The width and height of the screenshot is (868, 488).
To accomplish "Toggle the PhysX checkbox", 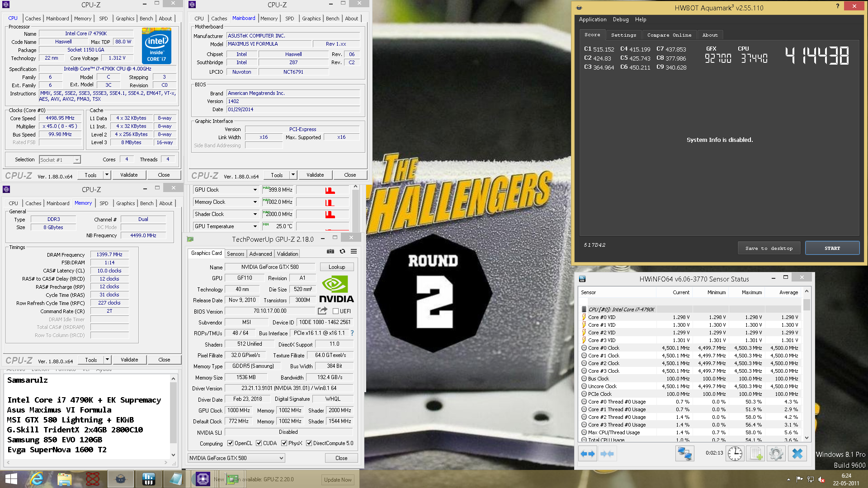I will tap(284, 443).
